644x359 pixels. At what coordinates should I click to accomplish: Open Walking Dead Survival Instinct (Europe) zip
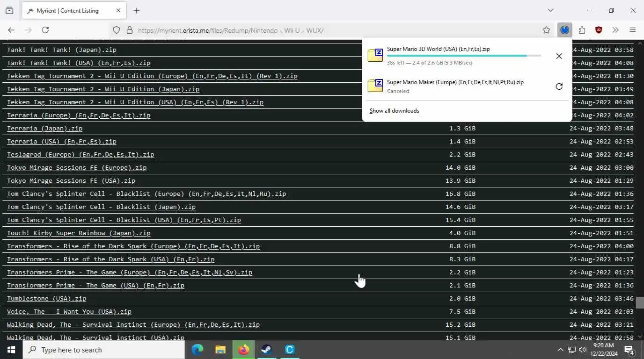[x=133, y=324]
